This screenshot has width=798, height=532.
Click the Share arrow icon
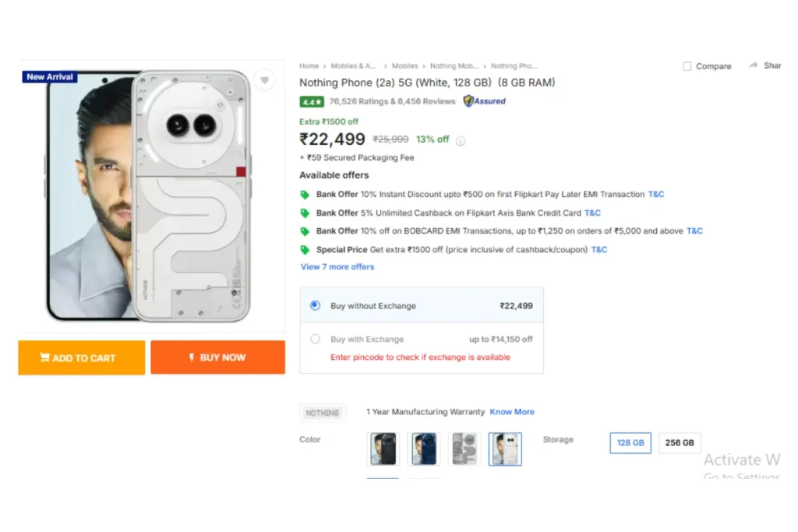754,65
